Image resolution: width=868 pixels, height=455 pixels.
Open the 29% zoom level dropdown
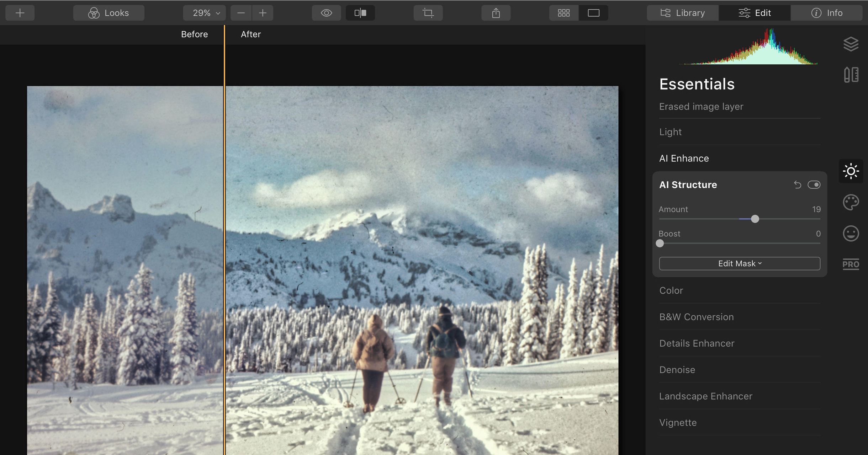[x=204, y=12]
